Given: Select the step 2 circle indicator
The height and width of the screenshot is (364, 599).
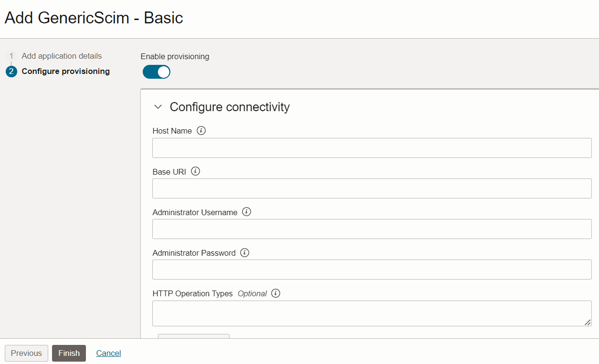Looking at the screenshot, I should [x=11, y=71].
